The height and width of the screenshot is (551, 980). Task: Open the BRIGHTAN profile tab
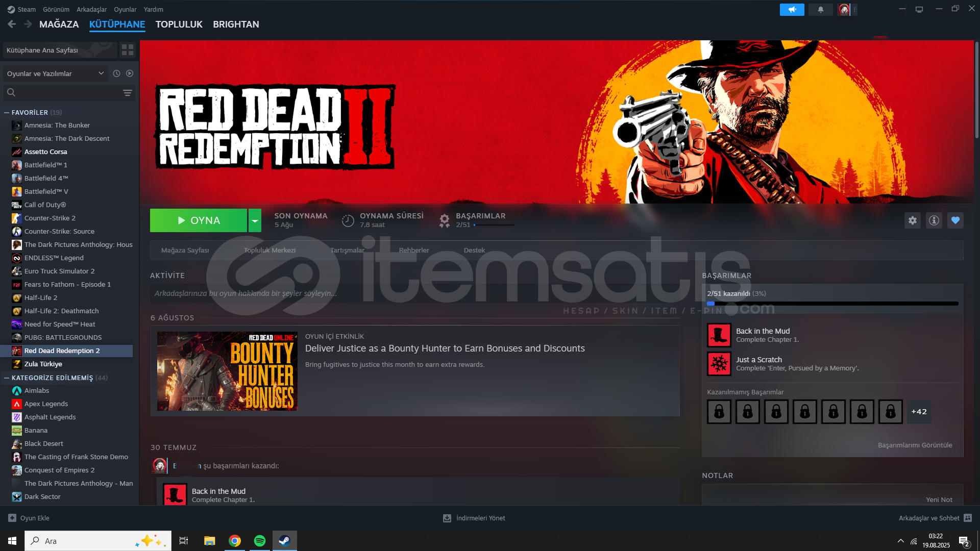point(236,24)
